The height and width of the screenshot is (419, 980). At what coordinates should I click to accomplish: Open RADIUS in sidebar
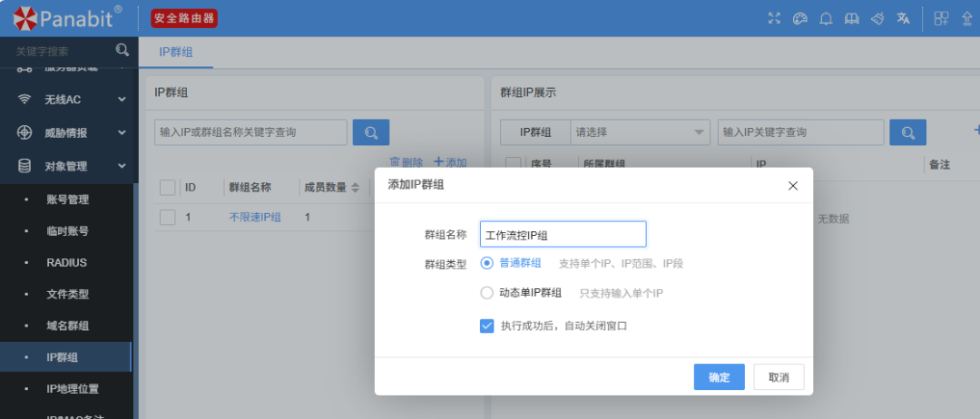point(67,263)
